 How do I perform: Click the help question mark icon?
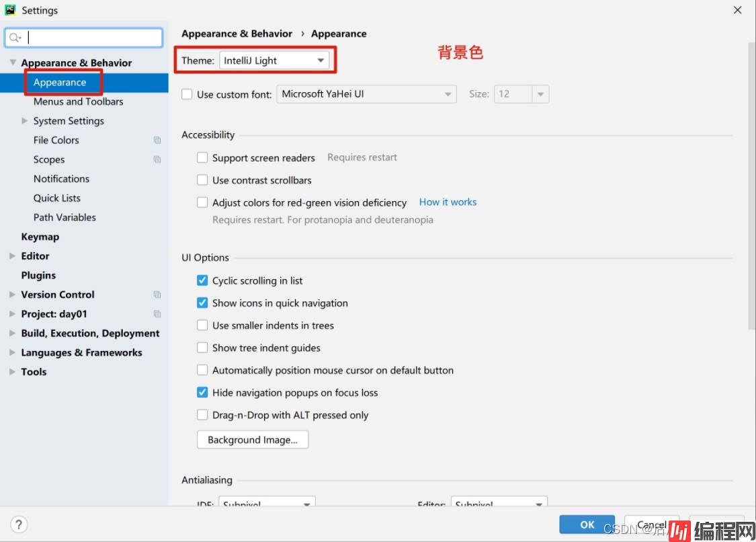(x=19, y=525)
